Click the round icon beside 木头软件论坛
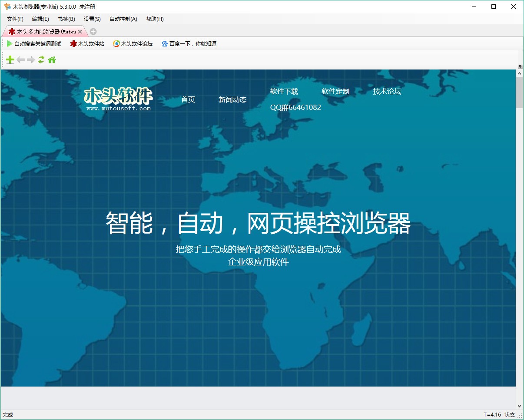This screenshot has width=524, height=420. click(x=116, y=44)
